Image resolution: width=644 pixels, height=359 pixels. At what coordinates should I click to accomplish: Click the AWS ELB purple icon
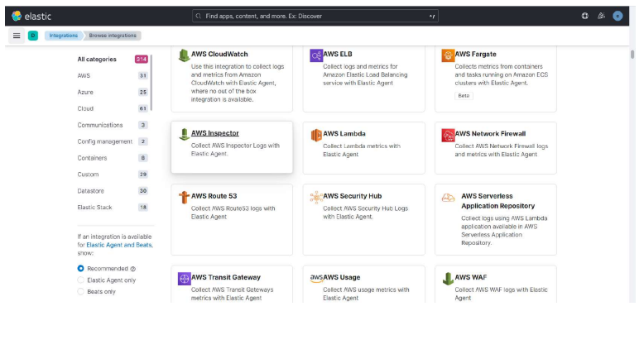click(316, 55)
